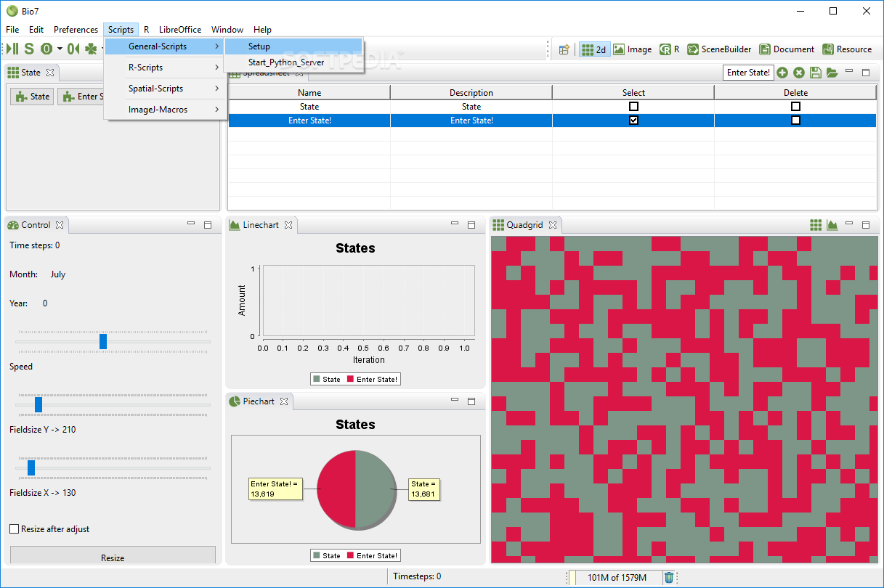The image size is (884, 588).
Task: Click the start/pause simulation icon
Action: click(12, 49)
